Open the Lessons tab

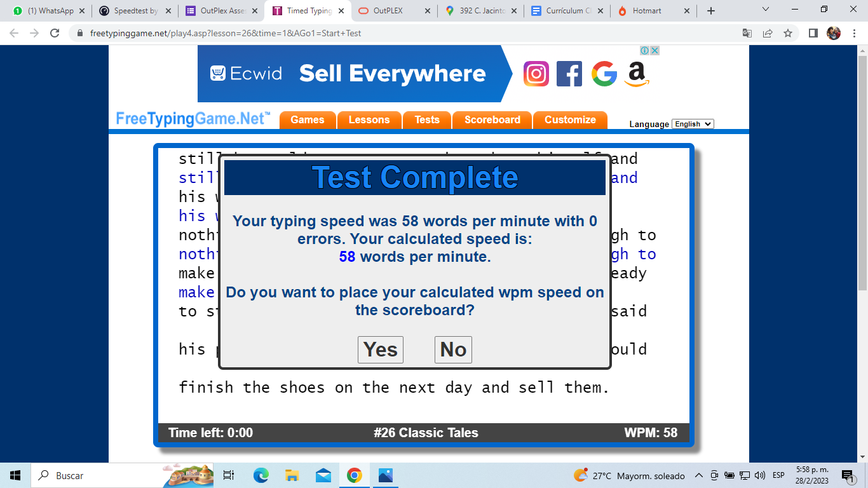click(369, 119)
